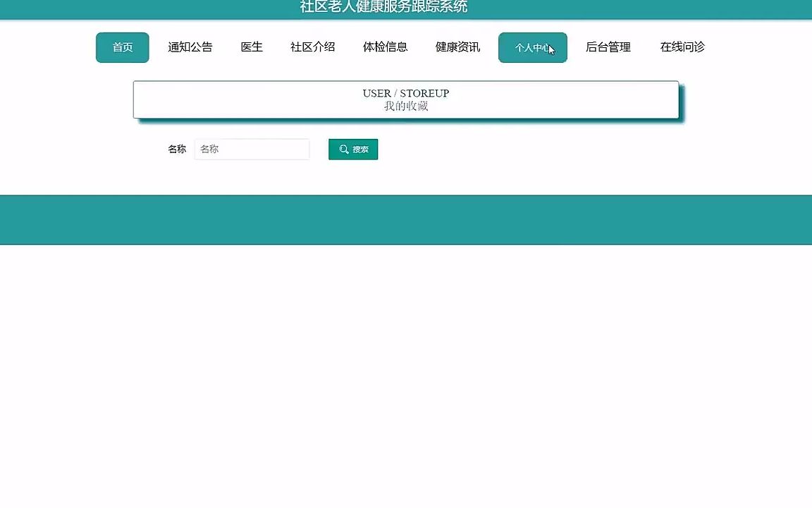Open the 个人中心 personal center menu
Screen dimensions: 812x508
pos(532,47)
